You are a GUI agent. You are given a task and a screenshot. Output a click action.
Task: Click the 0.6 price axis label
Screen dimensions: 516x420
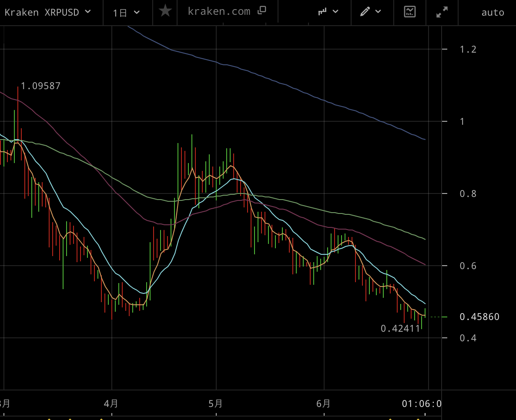(x=468, y=266)
